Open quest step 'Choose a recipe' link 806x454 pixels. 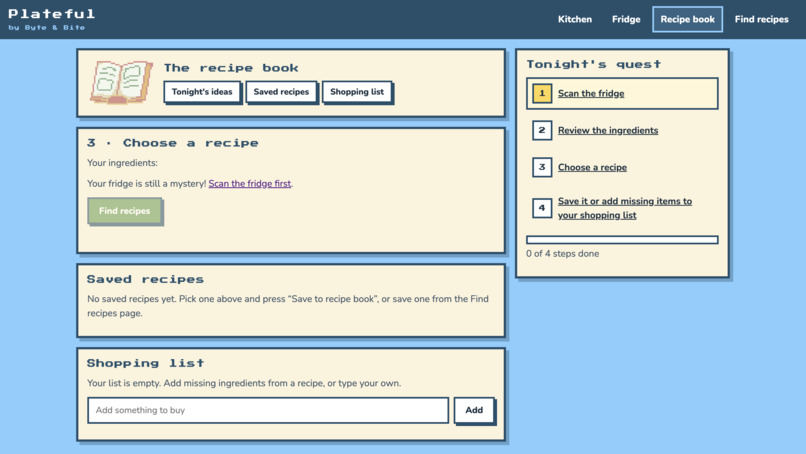[592, 168]
